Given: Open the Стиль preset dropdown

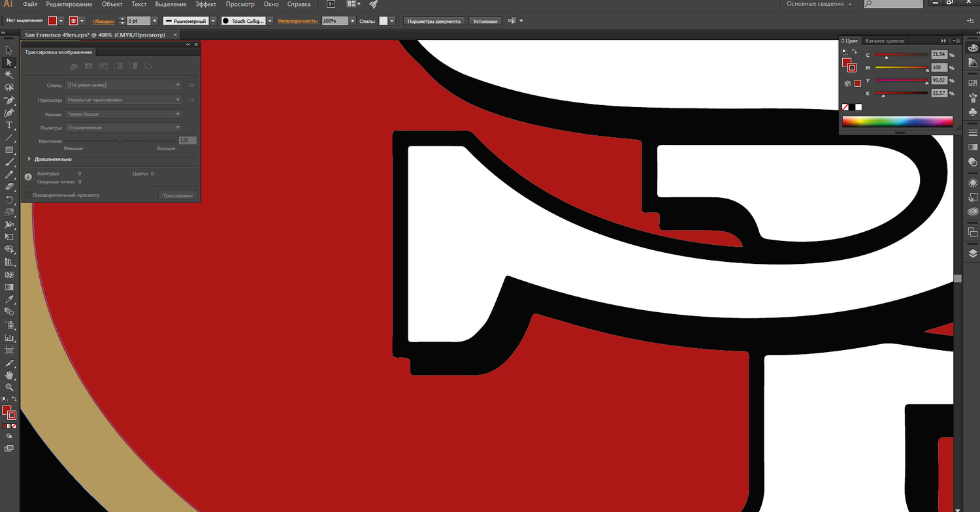Looking at the screenshot, I should pos(123,85).
